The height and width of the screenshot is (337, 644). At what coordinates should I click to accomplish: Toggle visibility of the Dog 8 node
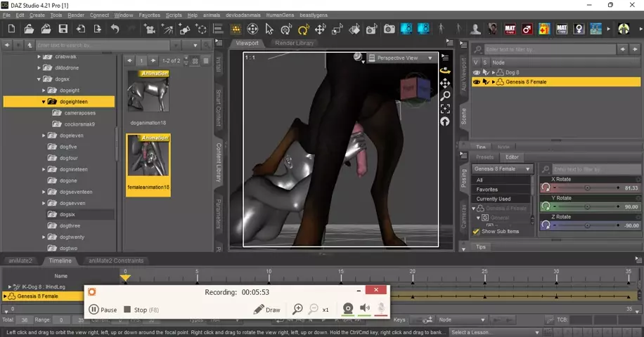[x=477, y=72]
